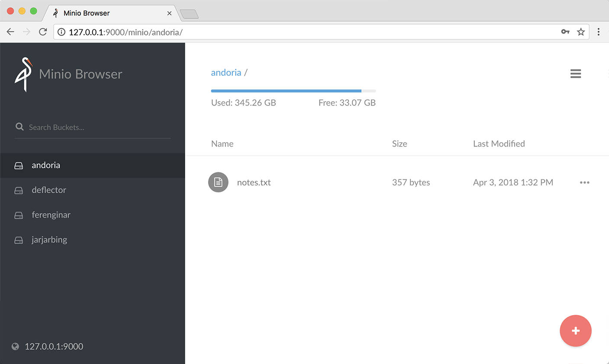This screenshot has height=364, width=609.
Task: Click the saved password key icon
Action: tap(565, 32)
